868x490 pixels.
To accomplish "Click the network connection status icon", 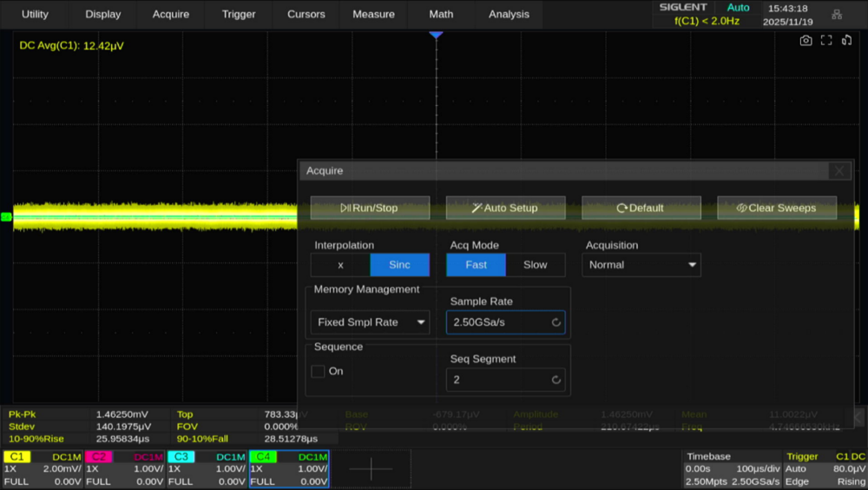I will tap(837, 14).
